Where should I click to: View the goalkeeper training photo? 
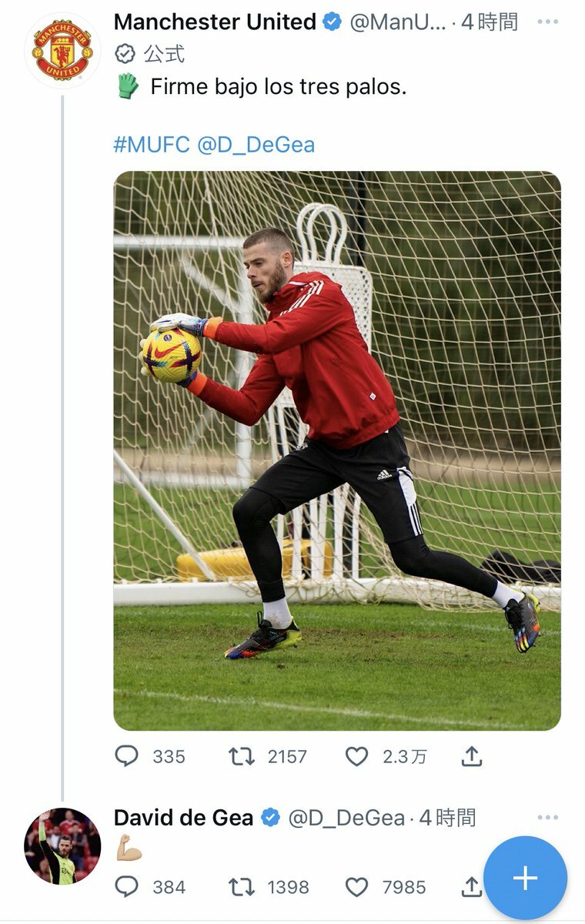[337, 450]
